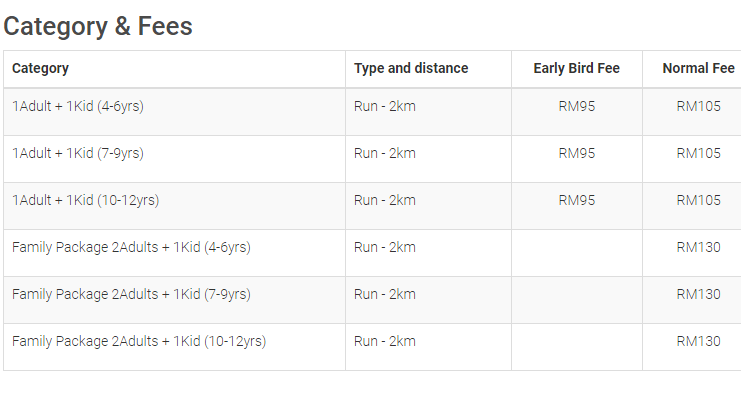Select RM130 fee for Family Package 10-12yrs
Image resolution: width=741 pixels, height=394 pixels.
(x=698, y=342)
